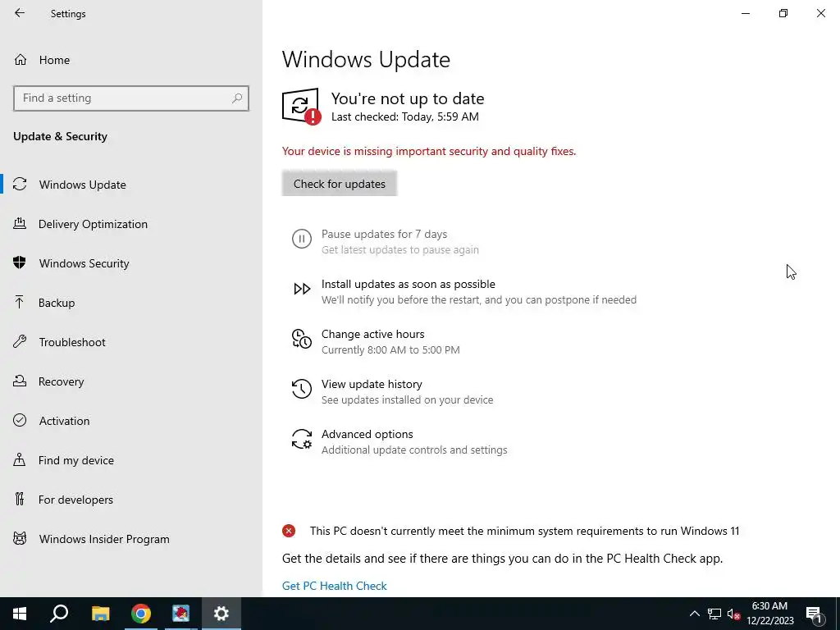Open the notification Action Center icon
This screenshot has height=630, width=840.
tap(814, 614)
